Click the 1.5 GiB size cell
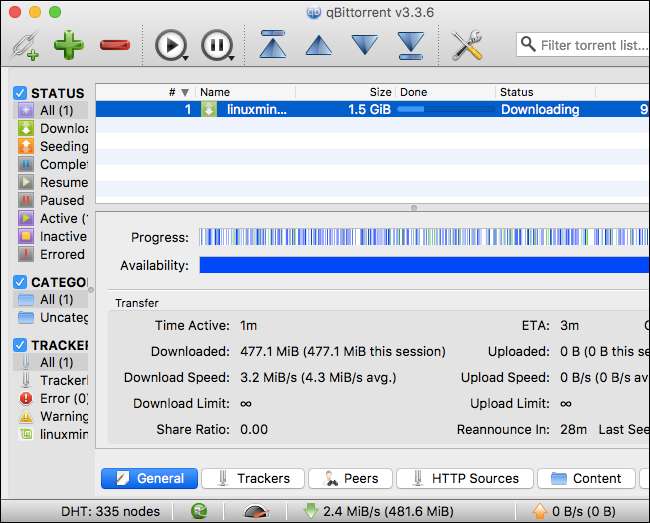This screenshot has width=650, height=523. [x=369, y=109]
